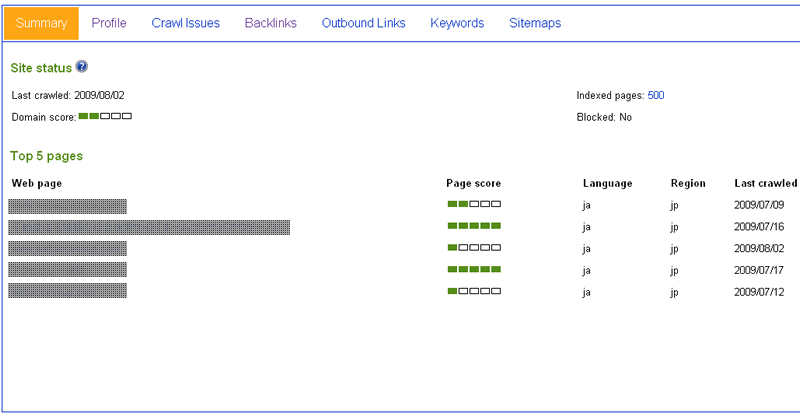Image resolution: width=800 pixels, height=414 pixels.
Task: Click the Top 5 pages heading
Action: [x=46, y=156]
